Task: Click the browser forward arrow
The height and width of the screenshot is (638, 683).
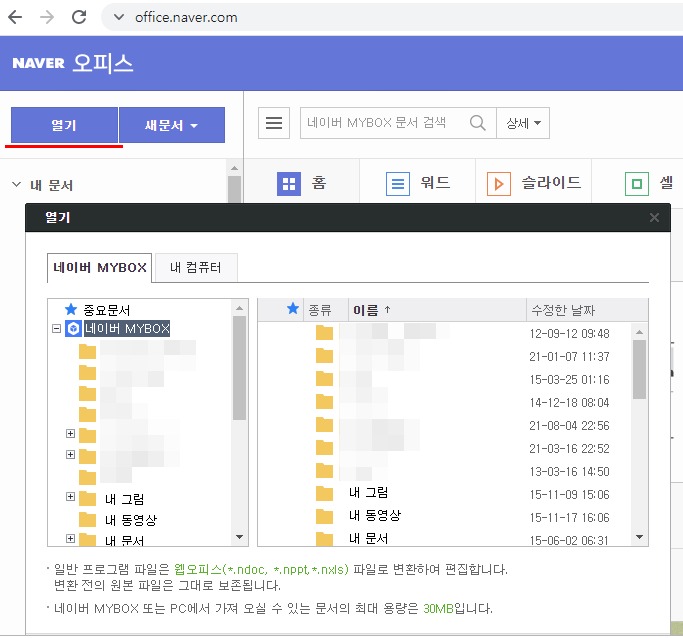Action: click(x=47, y=17)
